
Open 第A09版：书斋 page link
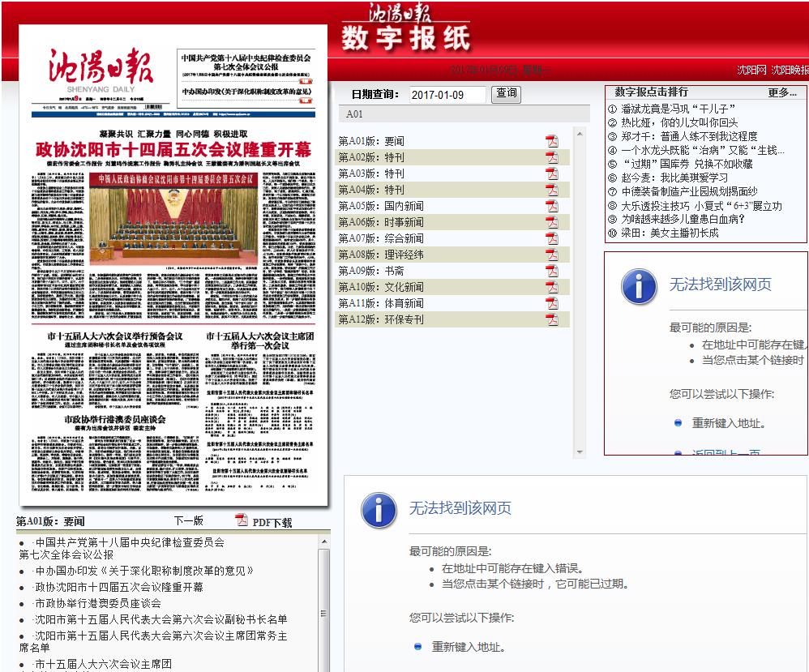371,271
